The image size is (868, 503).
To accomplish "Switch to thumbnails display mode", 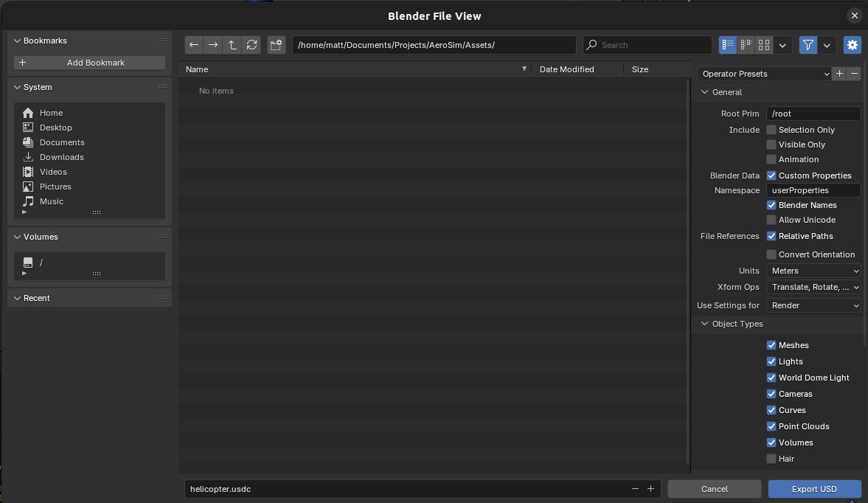I will [x=764, y=45].
